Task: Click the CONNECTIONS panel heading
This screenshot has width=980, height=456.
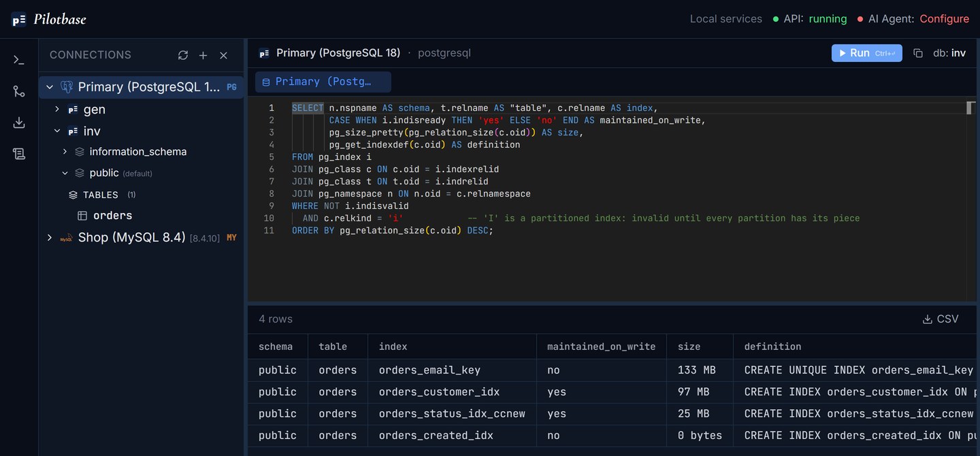Action: [x=91, y=55]
